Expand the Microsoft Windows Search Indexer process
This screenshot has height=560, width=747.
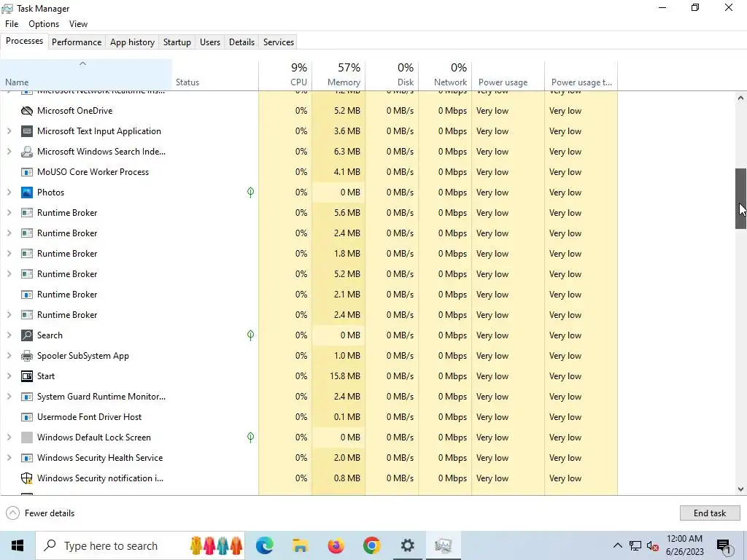pyautogui.click(x=9, y=152)
